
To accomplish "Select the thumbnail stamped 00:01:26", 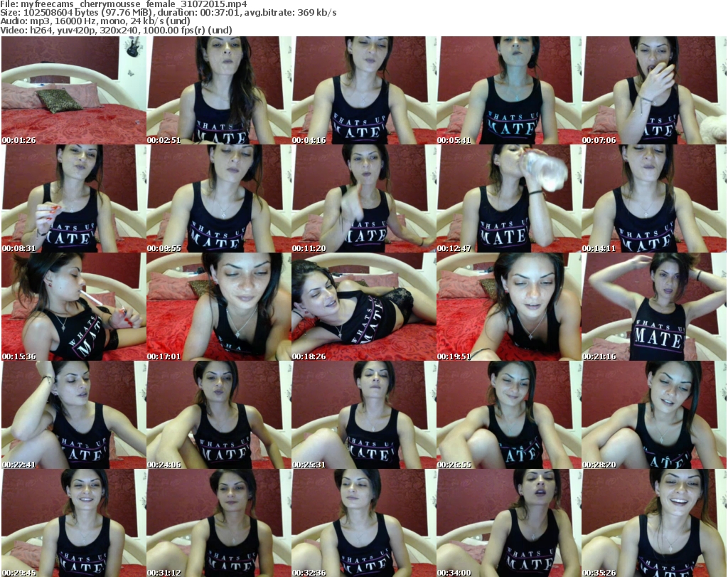I will click(74, 90).
